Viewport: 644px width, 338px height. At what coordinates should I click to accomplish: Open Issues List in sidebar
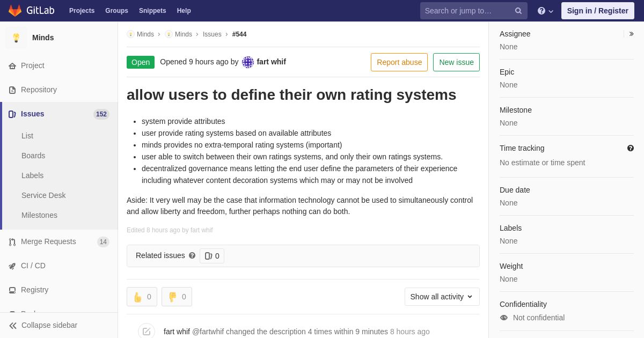[x=27, y=136]
